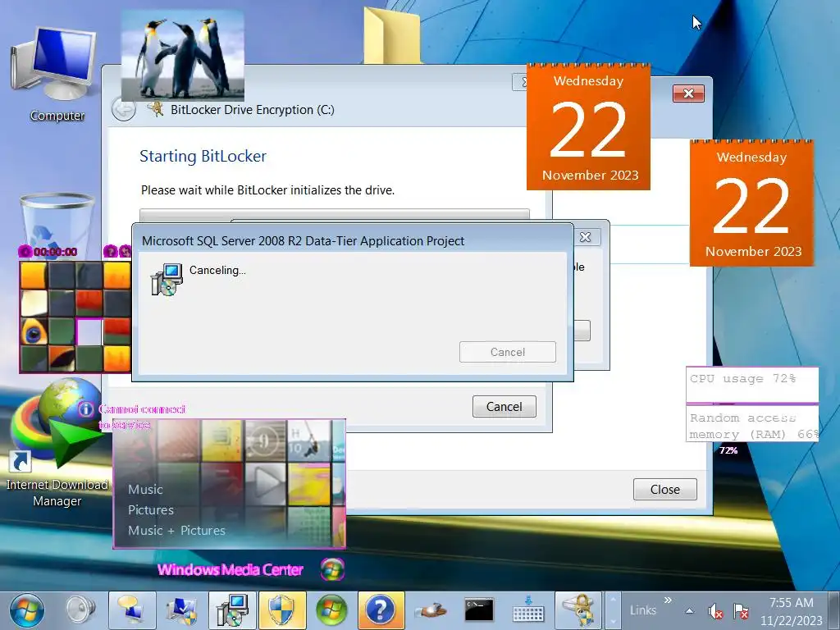This screenshot has height=630, width=840.
Task: Click the muted volume tray icon
Action: coord(715,610)
